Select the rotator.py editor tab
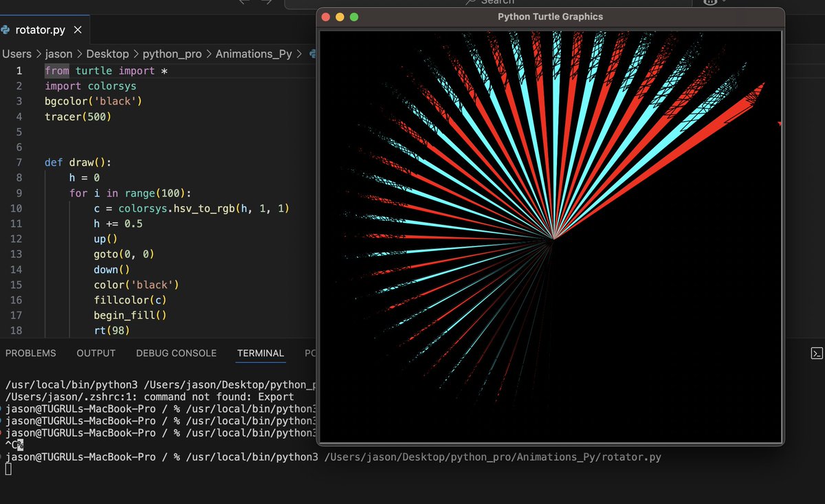The image size is (825, 504). pos(44,30)
